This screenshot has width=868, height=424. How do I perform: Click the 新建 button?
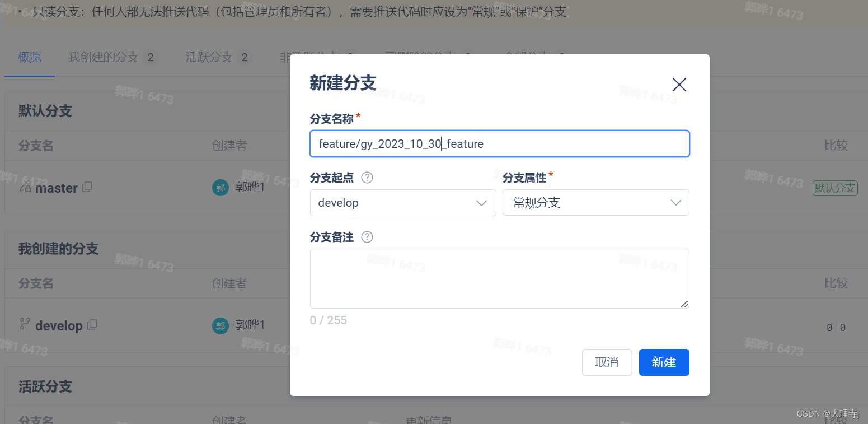pyautogui.click(x=664, y=362)
